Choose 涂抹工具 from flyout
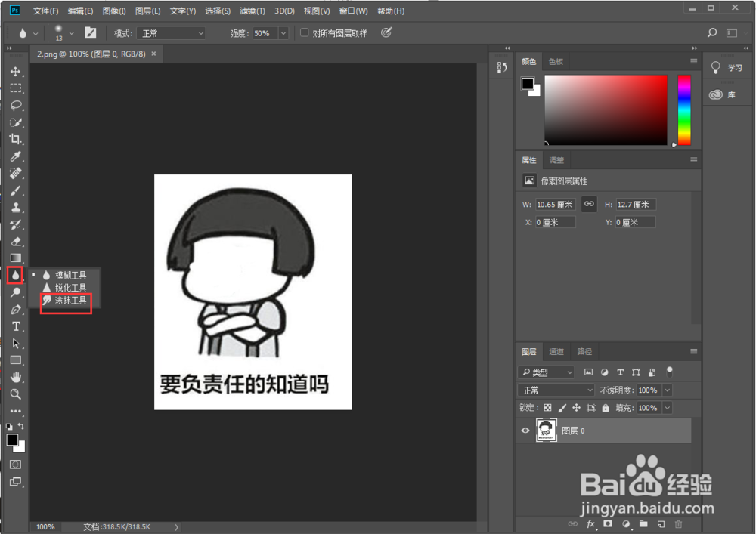756x534 pixels. (66, 301)
